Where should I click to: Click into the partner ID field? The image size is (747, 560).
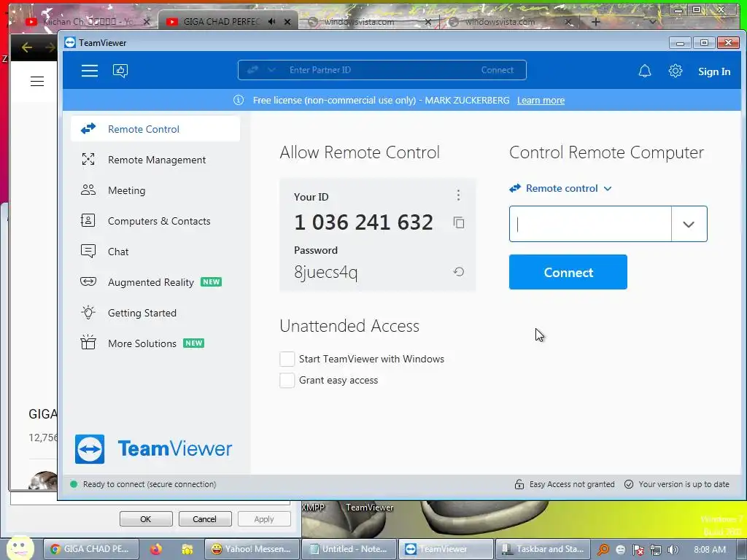tap(590, 224)
